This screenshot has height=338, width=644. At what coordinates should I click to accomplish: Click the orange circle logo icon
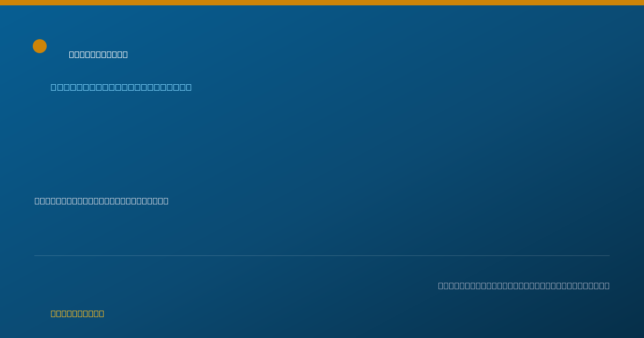[40, 46]
